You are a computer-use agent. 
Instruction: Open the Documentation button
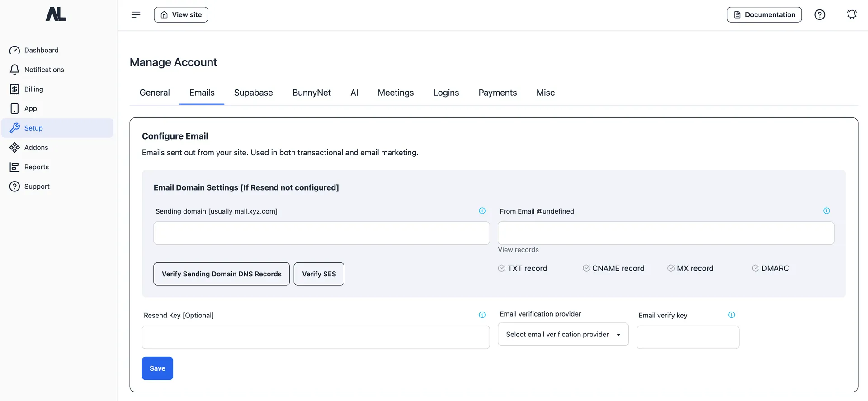pyautogui.click(x=764, y=14)
